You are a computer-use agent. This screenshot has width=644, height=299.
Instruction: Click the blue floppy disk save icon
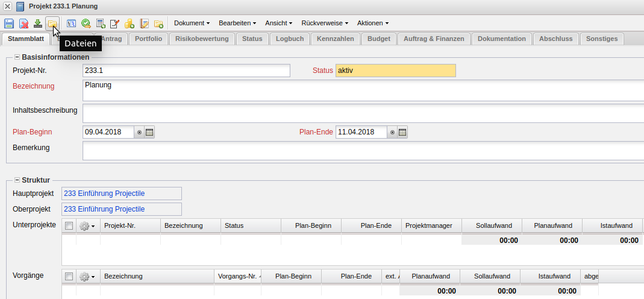(9, 24)
